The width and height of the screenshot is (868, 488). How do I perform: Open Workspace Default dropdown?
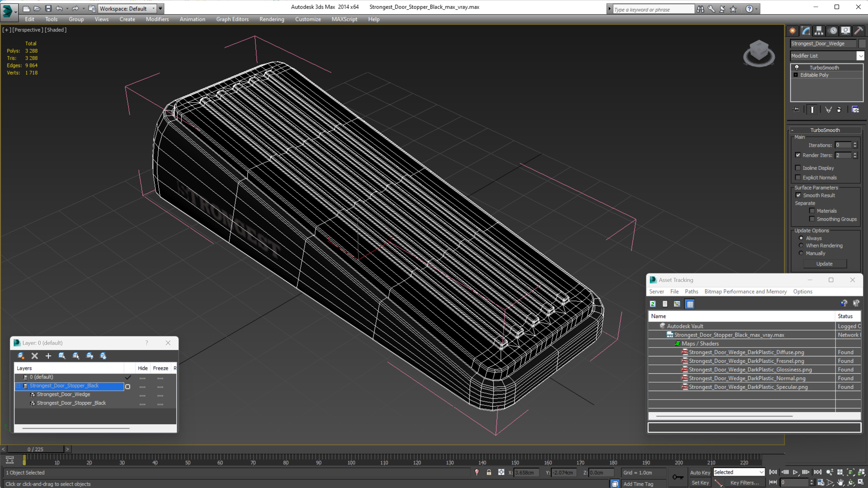coord(127,9)
